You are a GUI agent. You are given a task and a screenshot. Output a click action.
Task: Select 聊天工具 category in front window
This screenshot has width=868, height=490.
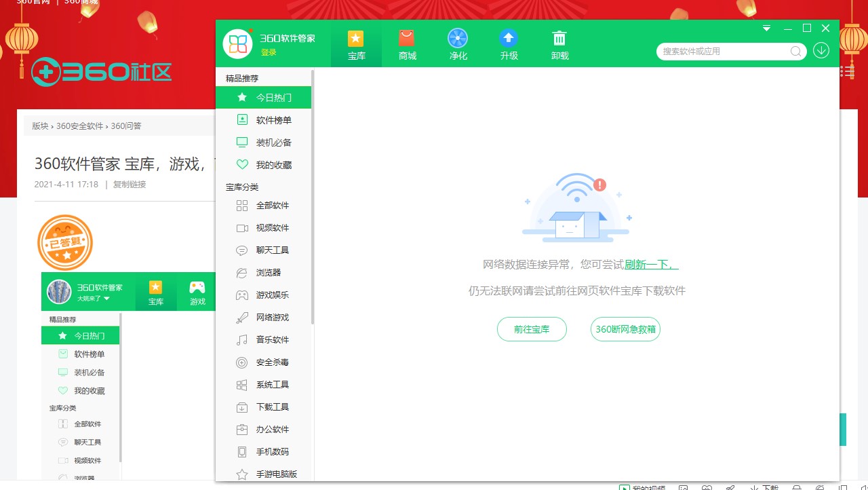[263, 250]
